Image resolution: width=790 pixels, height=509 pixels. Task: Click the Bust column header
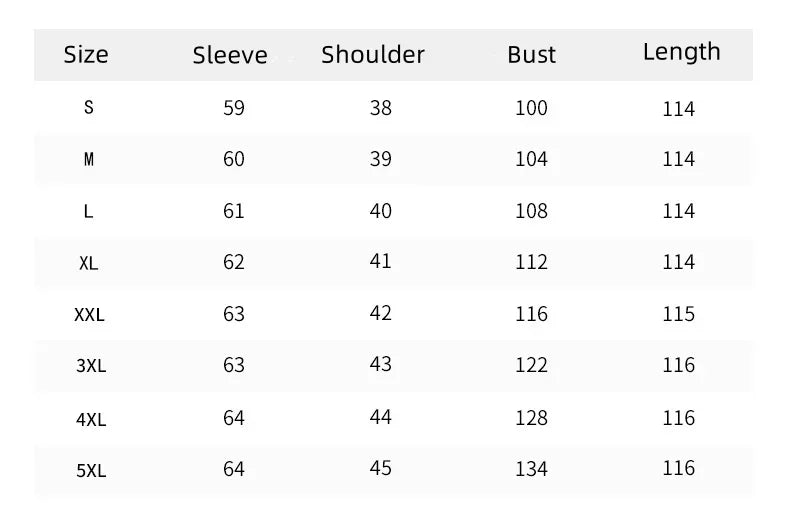(531, 55)
